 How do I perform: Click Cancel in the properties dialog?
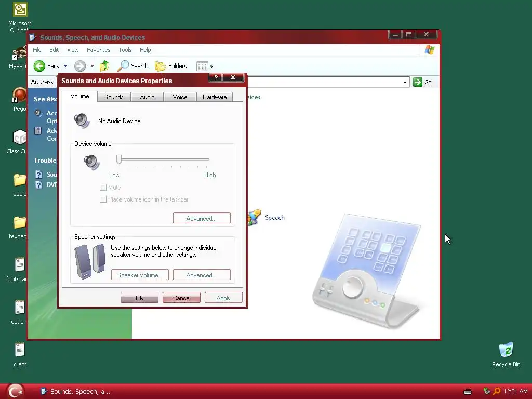[x=181, y=298]
